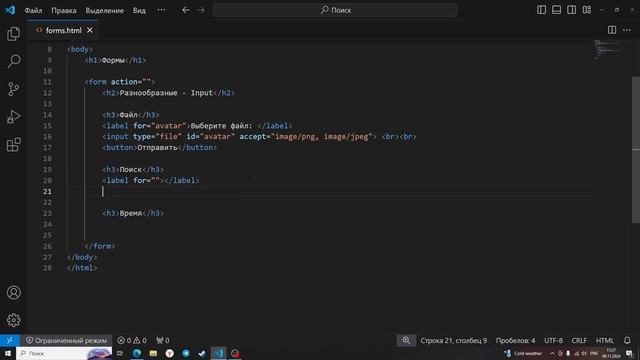This screenshot has width=640, height=360.
Task: Open the Вид menu
Action: [x=139, y=10]
